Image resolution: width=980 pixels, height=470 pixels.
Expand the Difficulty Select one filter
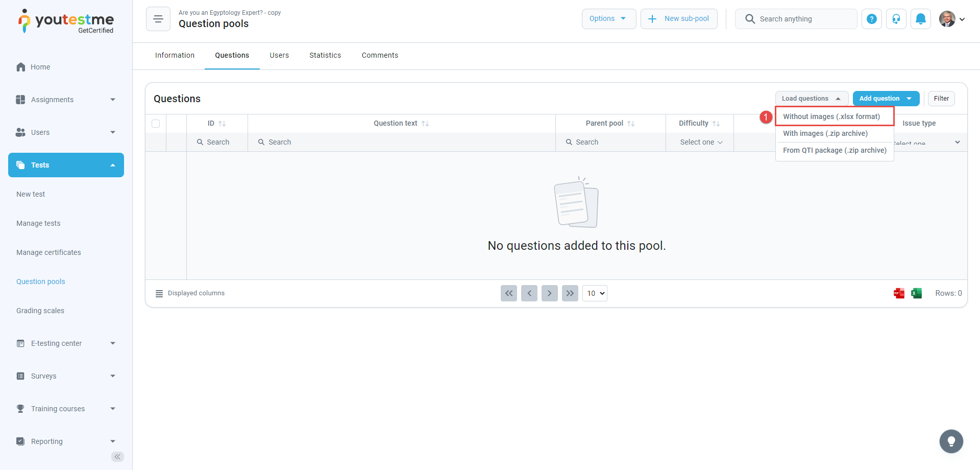click(x=701, y=142)
